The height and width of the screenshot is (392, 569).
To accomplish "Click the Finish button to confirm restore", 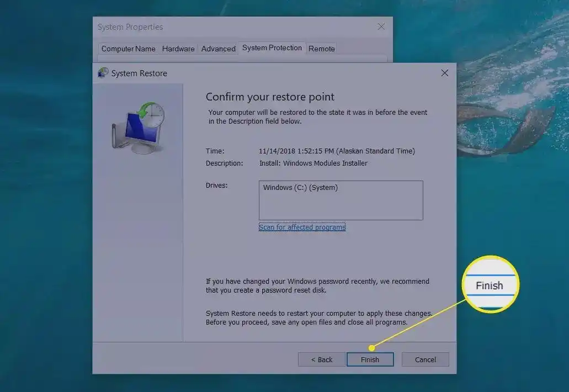I will 370,359.
